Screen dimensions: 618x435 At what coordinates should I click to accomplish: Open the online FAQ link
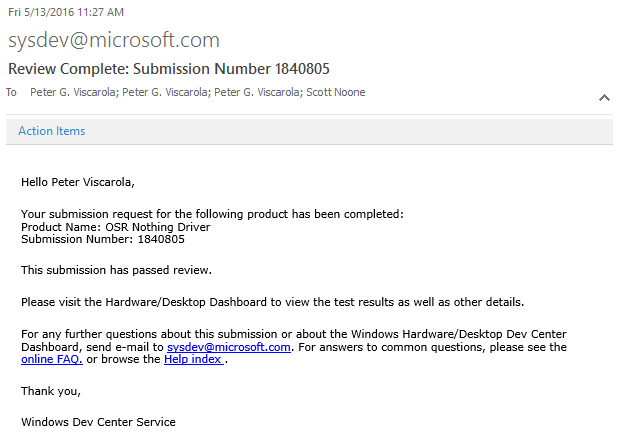(52, 359)
